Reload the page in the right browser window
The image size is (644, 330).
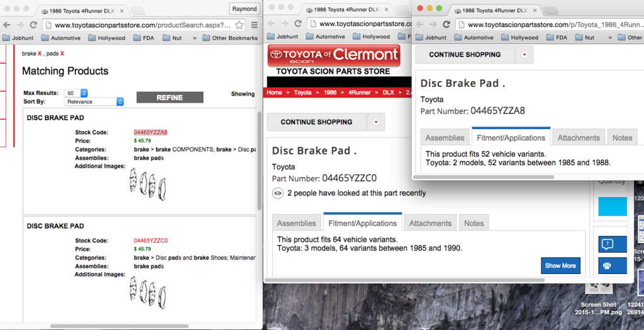(x=446, y=25)
